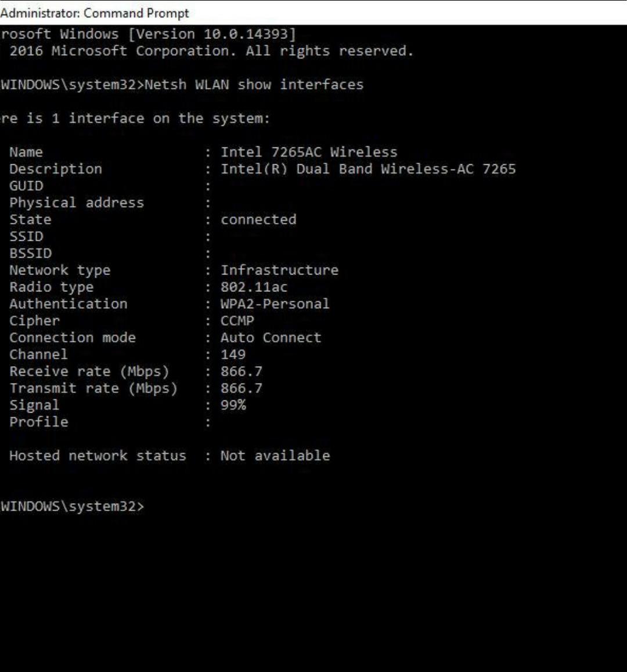
Task: Click the Receive rate 866.7 value
Action: [241, 371]
